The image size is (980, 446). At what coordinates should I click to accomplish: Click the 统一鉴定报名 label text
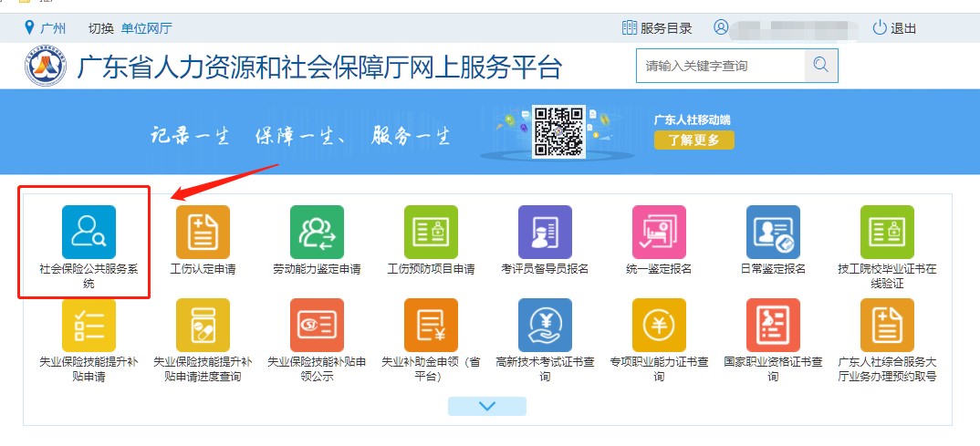point(659,269)
